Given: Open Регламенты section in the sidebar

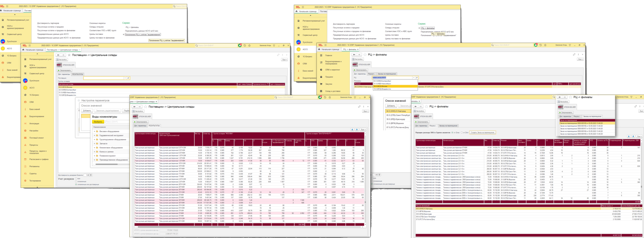Looking at the screenshot, I should pos(34,166).
